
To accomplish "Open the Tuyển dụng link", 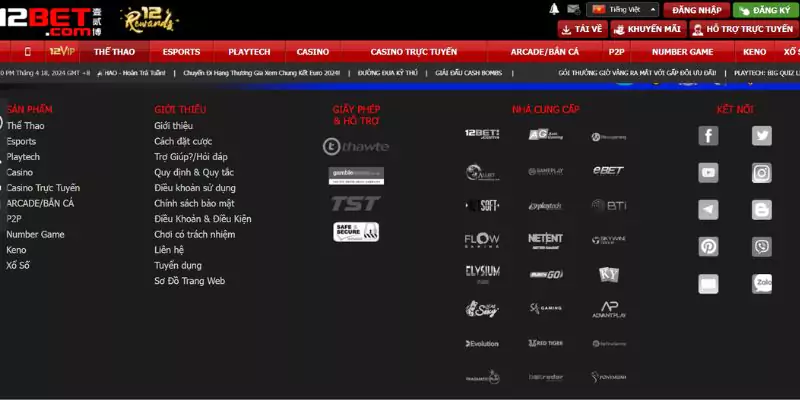I will click(x=178, y=265).
